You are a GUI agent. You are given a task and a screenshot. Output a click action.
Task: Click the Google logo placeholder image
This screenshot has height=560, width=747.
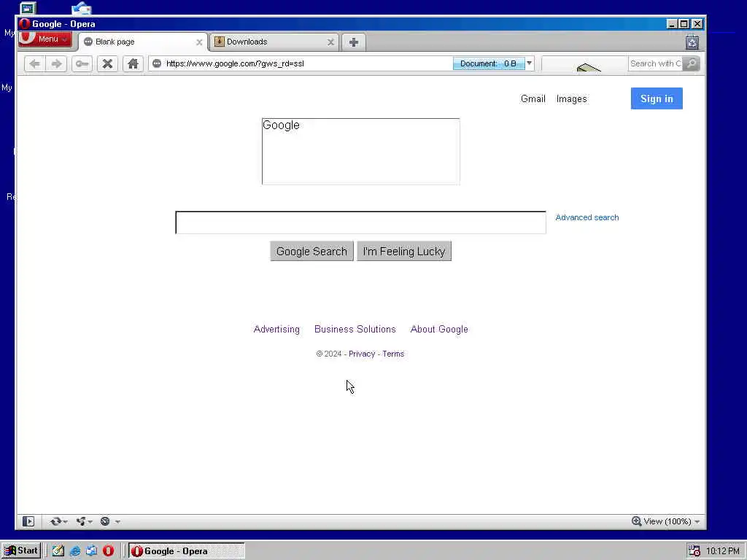360,152
